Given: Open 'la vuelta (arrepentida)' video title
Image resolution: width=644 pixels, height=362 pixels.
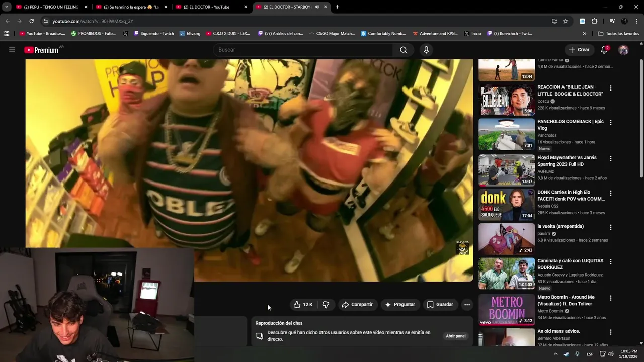Looking at the screenshot, I should point(560,227).
